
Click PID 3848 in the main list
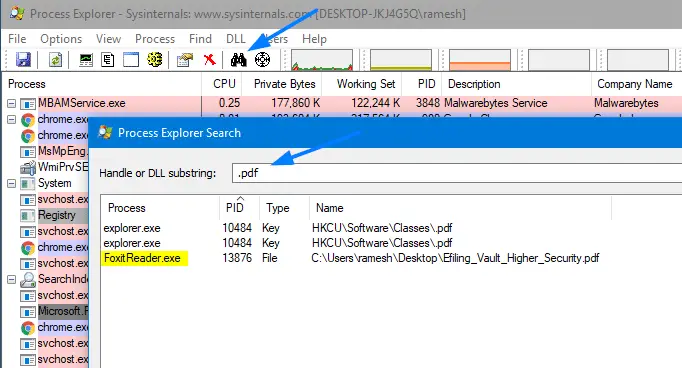[x=428, y=104]
